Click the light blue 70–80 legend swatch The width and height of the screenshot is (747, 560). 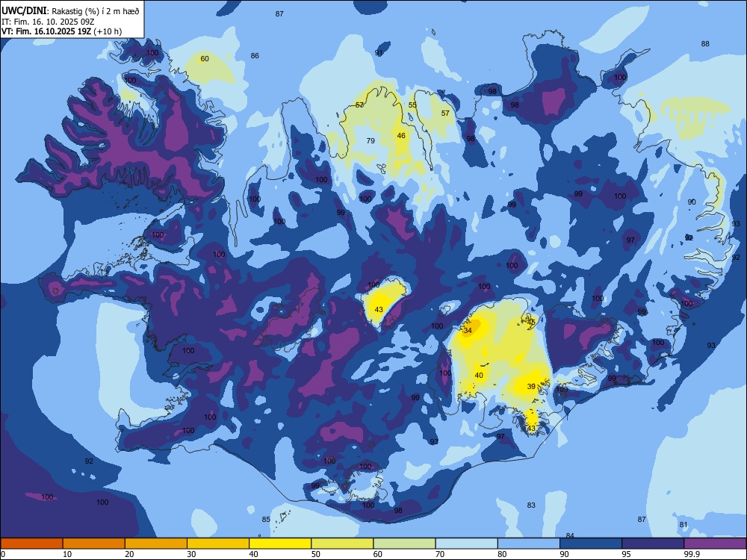pyautogui.click(x=466, y=544)
